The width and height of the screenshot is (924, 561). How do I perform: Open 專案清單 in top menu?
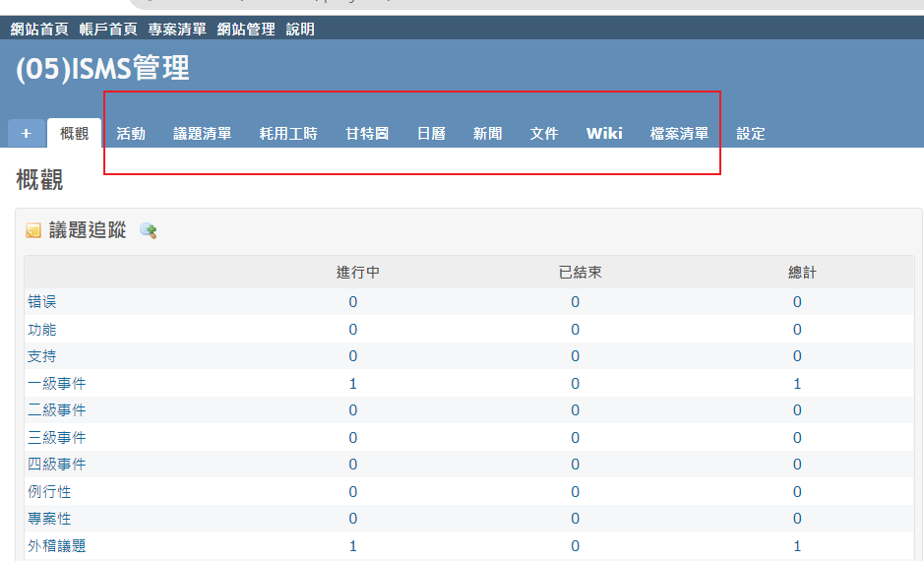(x=177, y=29)
